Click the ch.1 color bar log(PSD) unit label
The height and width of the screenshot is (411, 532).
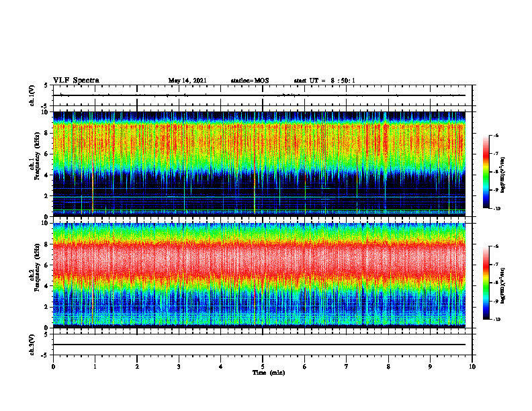(503, 175)
